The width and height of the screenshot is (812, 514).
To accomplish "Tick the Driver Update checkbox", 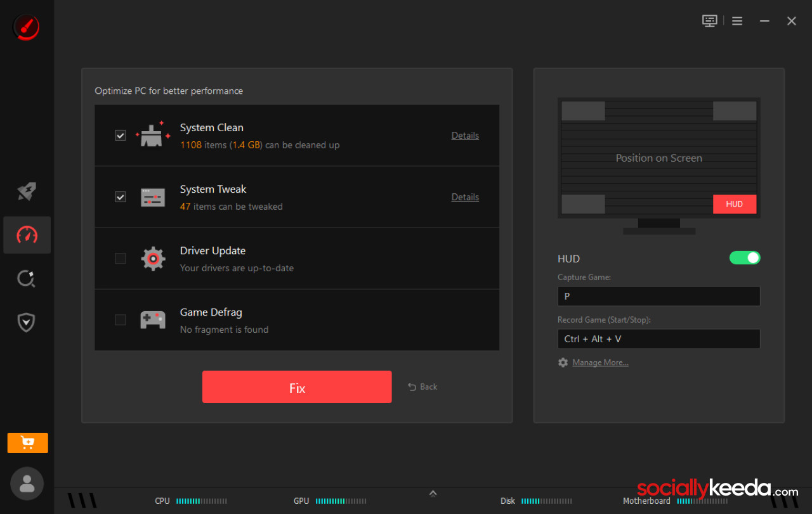I will tap(120, 259).
